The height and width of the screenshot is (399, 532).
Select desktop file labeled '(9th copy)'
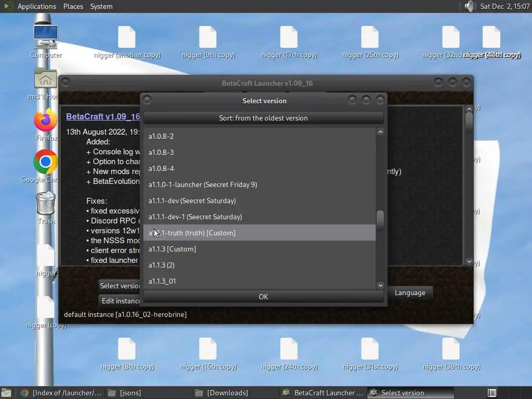[x=208, y=42]
